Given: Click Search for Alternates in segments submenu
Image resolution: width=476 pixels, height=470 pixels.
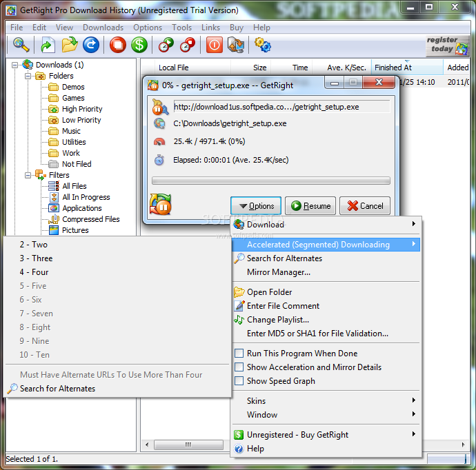Looking at the screenshot, I should click(x=118, y=389).
